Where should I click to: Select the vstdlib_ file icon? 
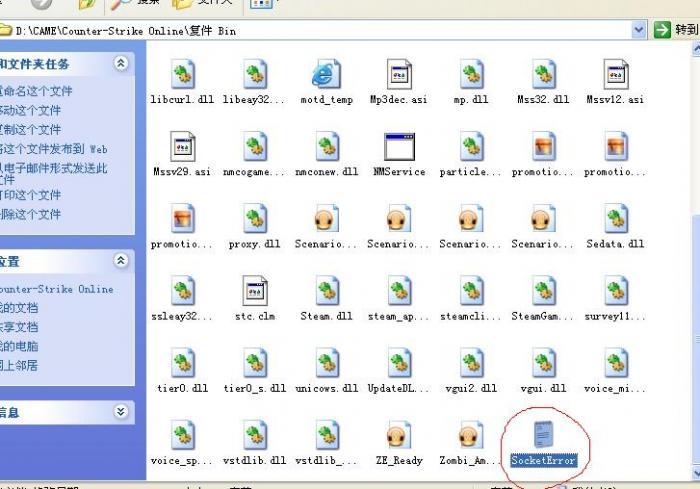click(327, 435)
